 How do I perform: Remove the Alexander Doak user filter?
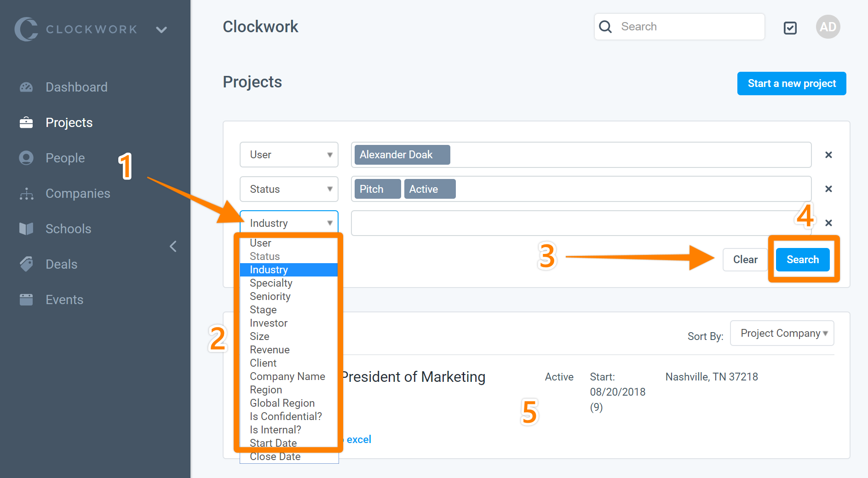828,155
